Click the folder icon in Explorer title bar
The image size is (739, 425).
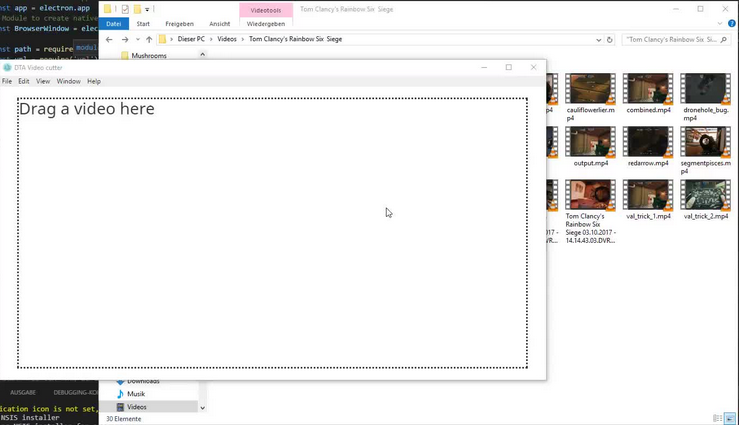pyautogui.click(x=108, y=9)
